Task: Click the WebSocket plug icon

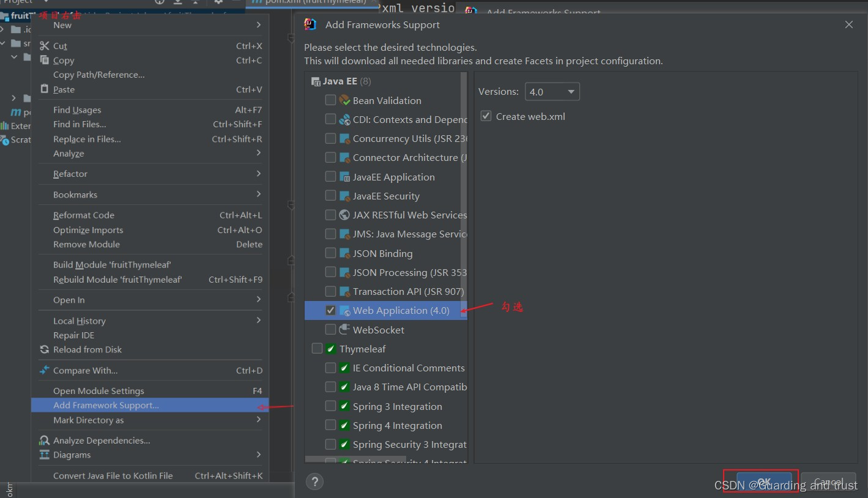Action: (x=344, y=330)
